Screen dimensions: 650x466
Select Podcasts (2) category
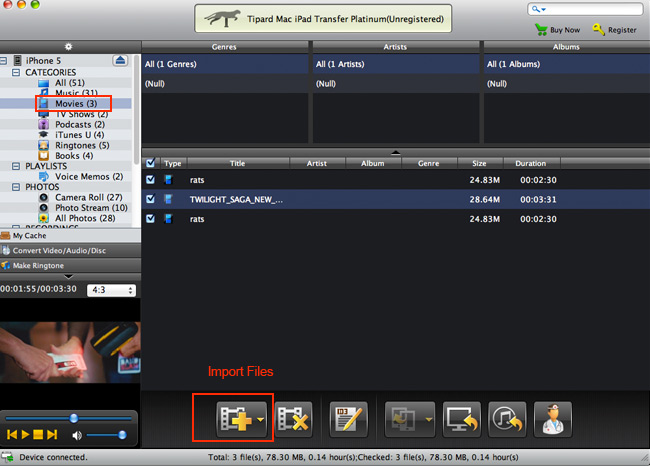click(80, 125)
